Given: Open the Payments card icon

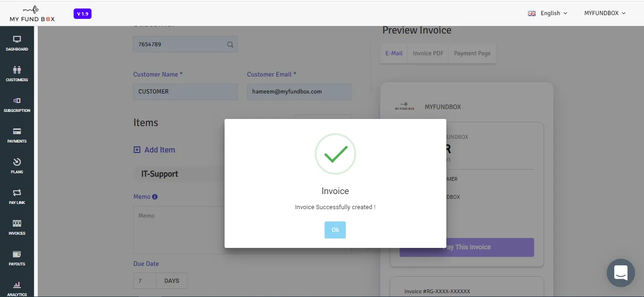Looking at the screenshot, I should [17, 131].
